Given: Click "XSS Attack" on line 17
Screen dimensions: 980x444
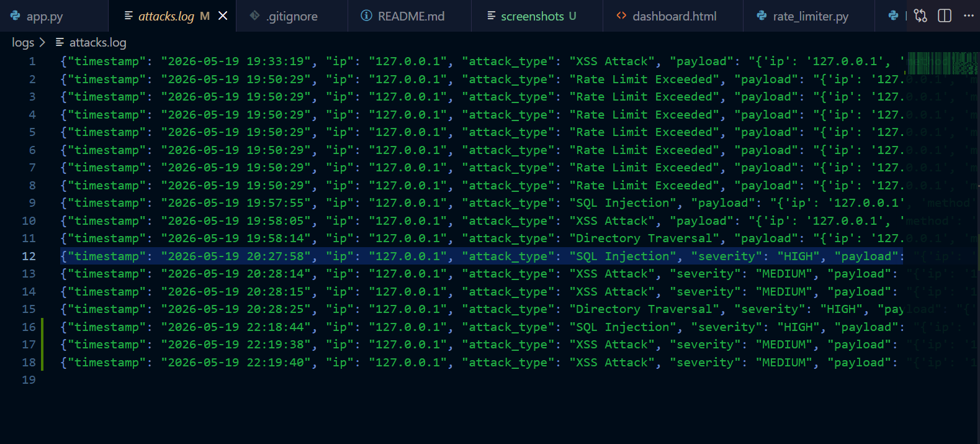Looking at the screenshot, I should point(612,345).
